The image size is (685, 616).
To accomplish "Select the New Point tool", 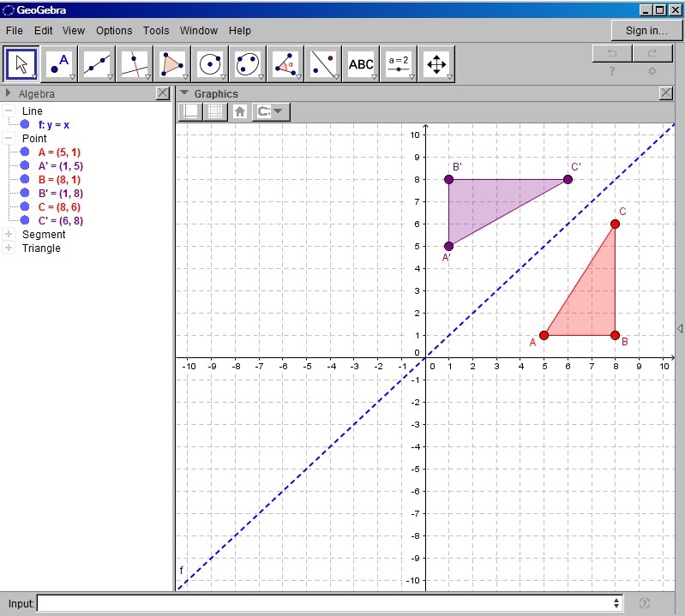I will pos(58,64).
